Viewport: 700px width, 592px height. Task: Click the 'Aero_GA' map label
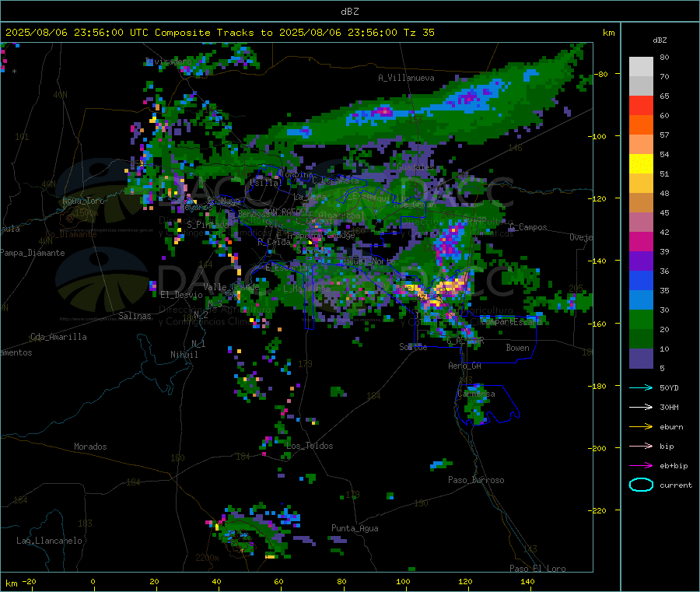(465, 366)
